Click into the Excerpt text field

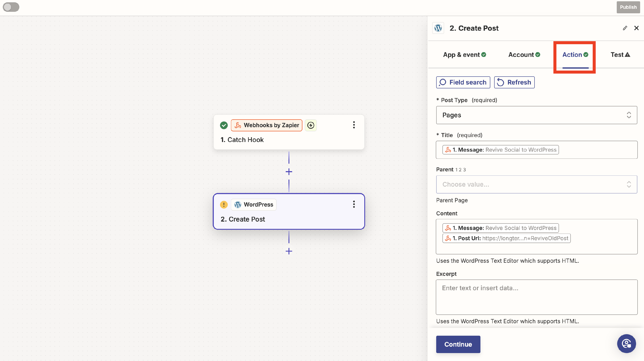(x=536, y=297)
